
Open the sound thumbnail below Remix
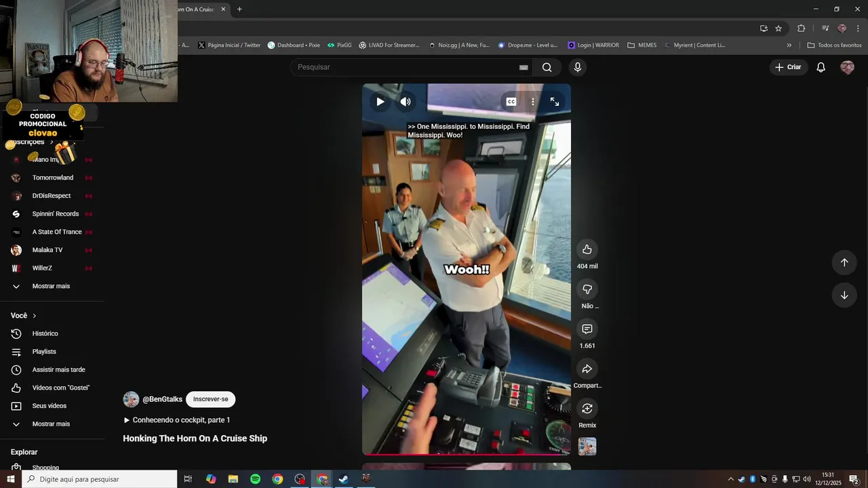point(587,447)
